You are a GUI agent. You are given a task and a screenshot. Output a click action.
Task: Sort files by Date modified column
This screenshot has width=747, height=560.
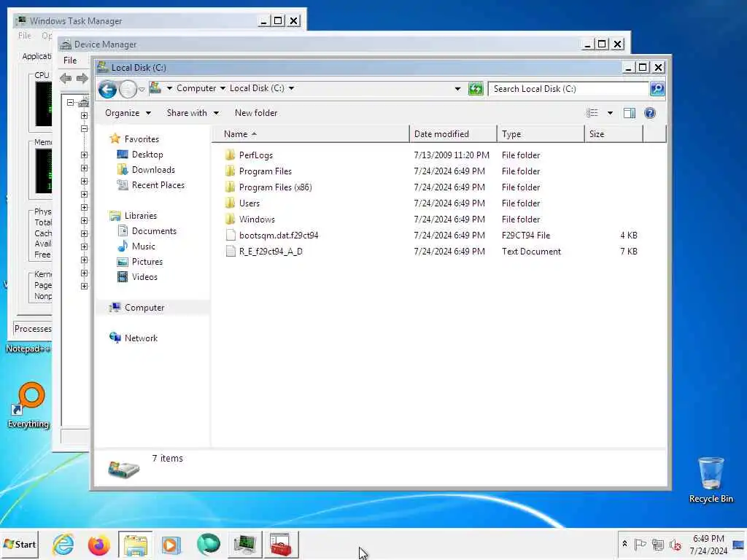pyautogui.click(x=452, y=134)
